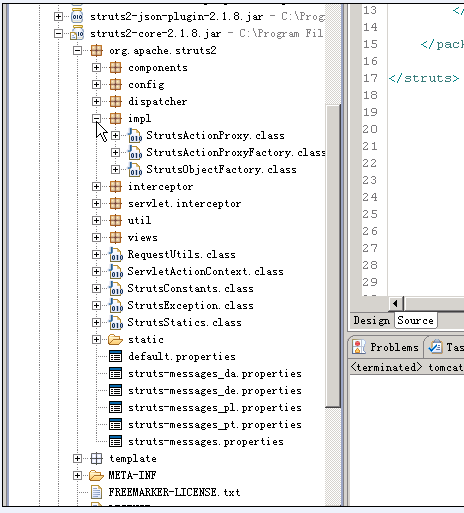Select struts-messages.properties file
Screen dimensions: 464x513
tap(206, 441)
